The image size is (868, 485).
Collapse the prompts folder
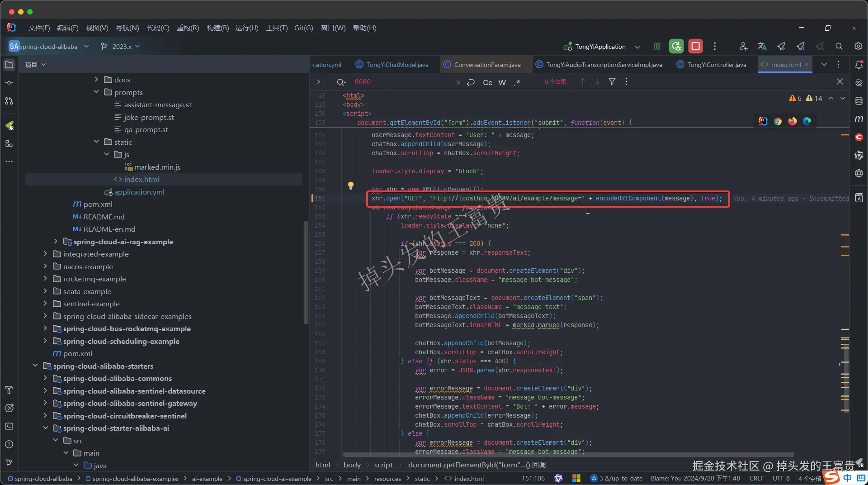(96, 92)
